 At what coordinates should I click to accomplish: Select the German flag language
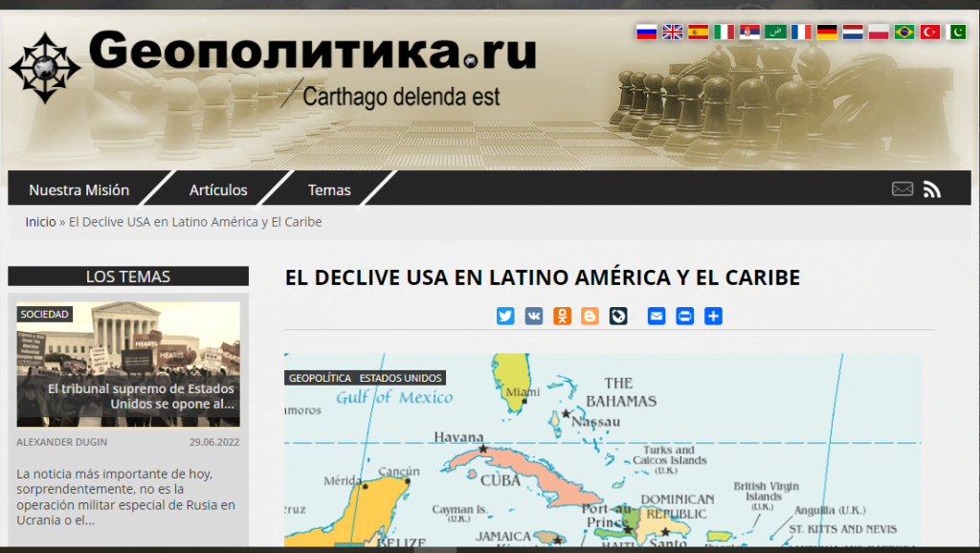click(827, 32)
